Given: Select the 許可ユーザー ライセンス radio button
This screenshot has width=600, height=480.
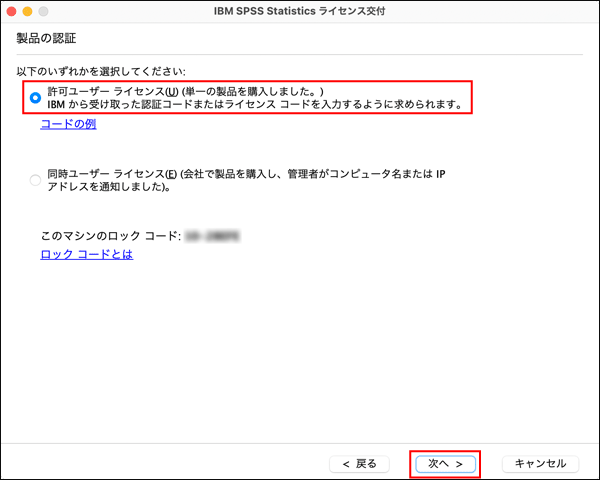Looking at the screenshot, I should click(35, 98).
